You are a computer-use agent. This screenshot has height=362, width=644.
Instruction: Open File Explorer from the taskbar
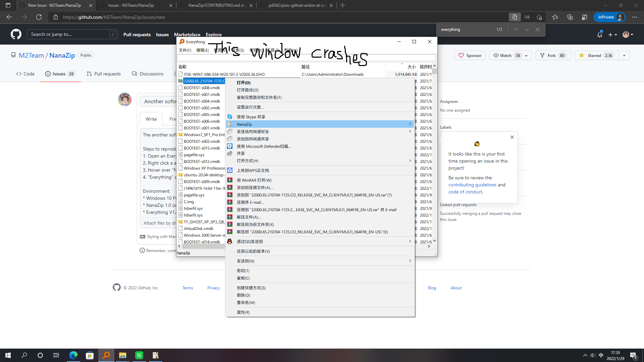[x=123, y=355]
